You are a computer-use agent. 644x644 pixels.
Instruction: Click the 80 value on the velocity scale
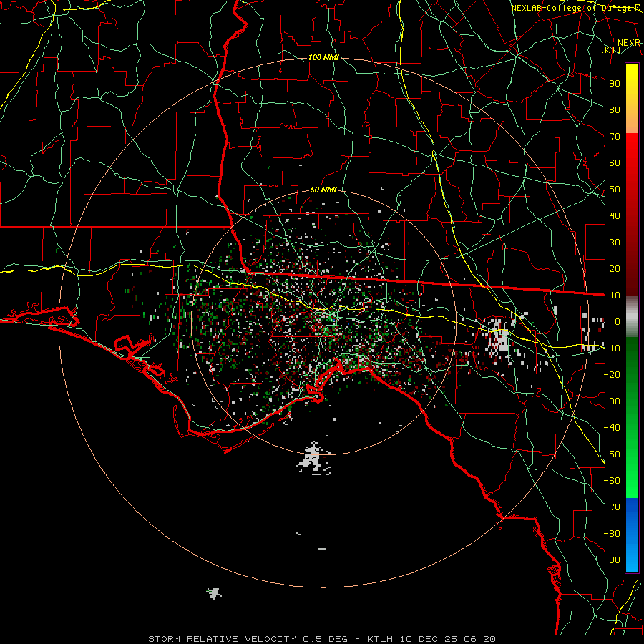[615, 109]
